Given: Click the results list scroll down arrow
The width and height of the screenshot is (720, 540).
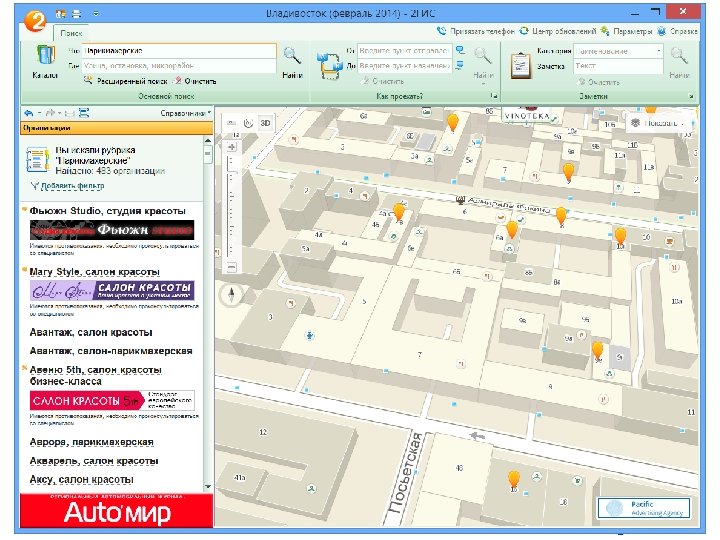Looking at the screenshot, I should coord(208,486).
